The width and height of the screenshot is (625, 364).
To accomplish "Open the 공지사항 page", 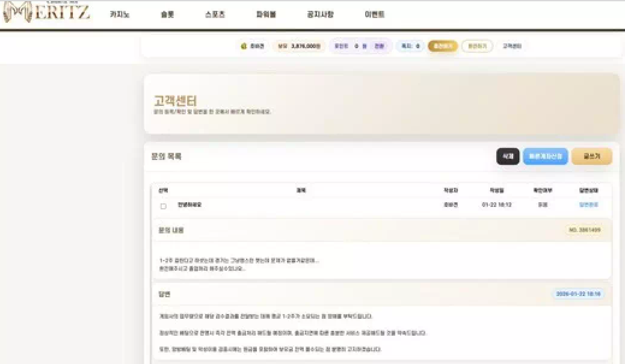I will click(x=320, y=14).
